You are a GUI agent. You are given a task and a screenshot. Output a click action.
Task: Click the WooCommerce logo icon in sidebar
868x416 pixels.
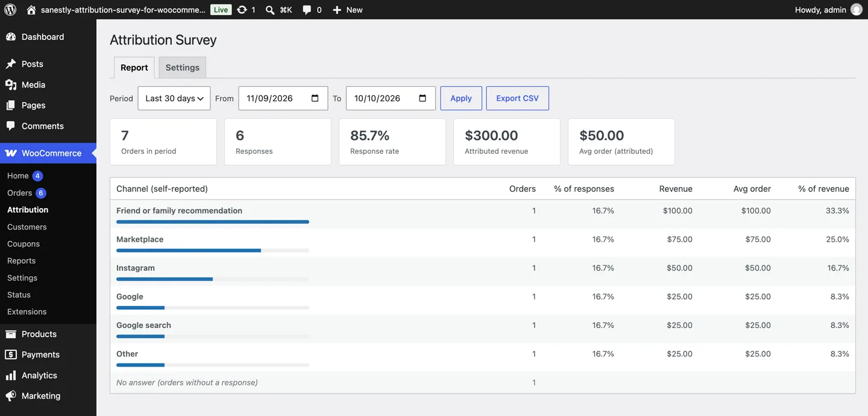11,153
